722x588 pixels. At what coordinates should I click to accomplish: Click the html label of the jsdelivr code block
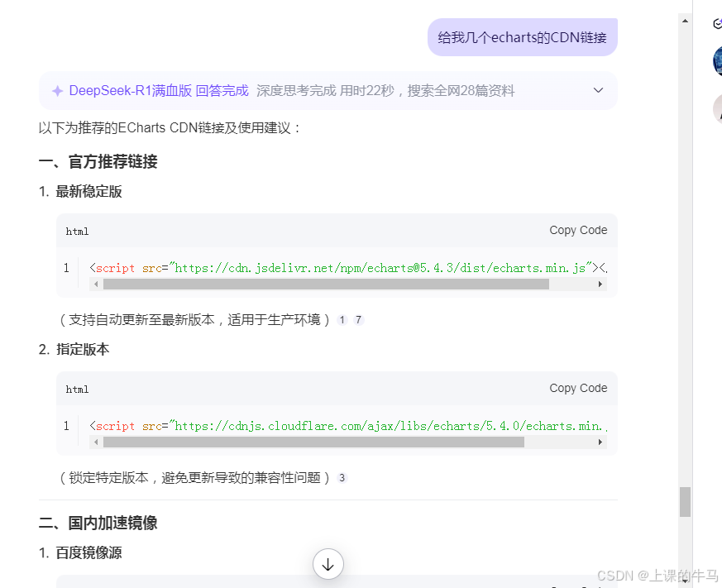[x=77, y=232]
